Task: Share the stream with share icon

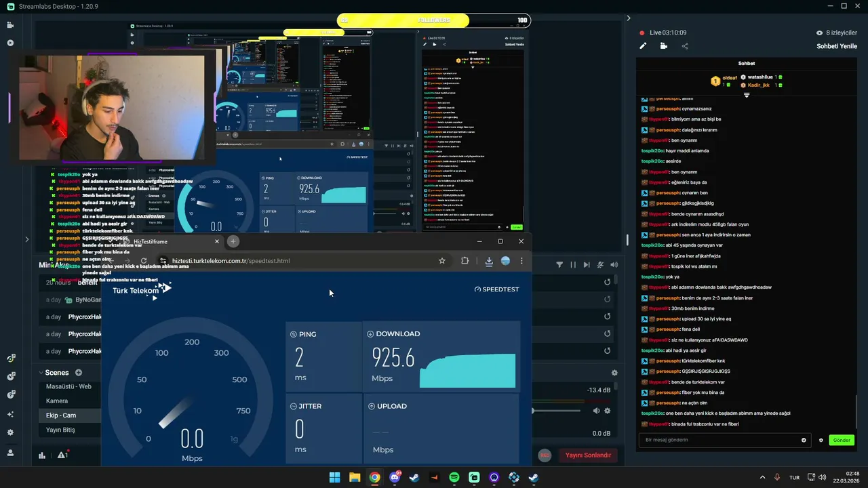Action: (685, 46)
